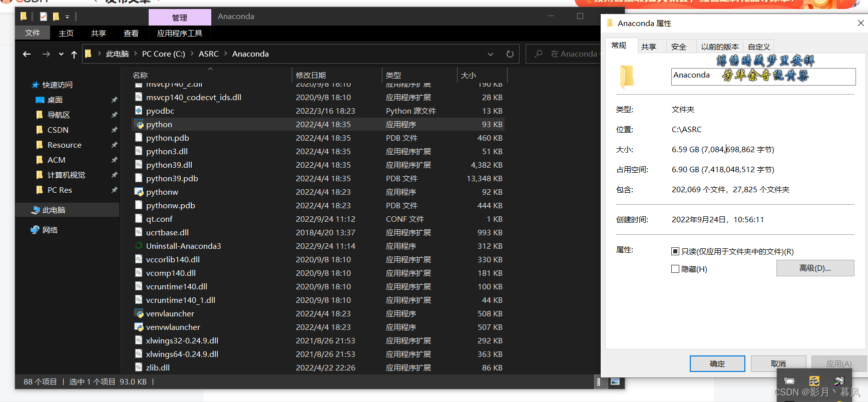
Task: Select 导航区 folder in Quick access
Action: pyautogui.click(x=59, y=115)
